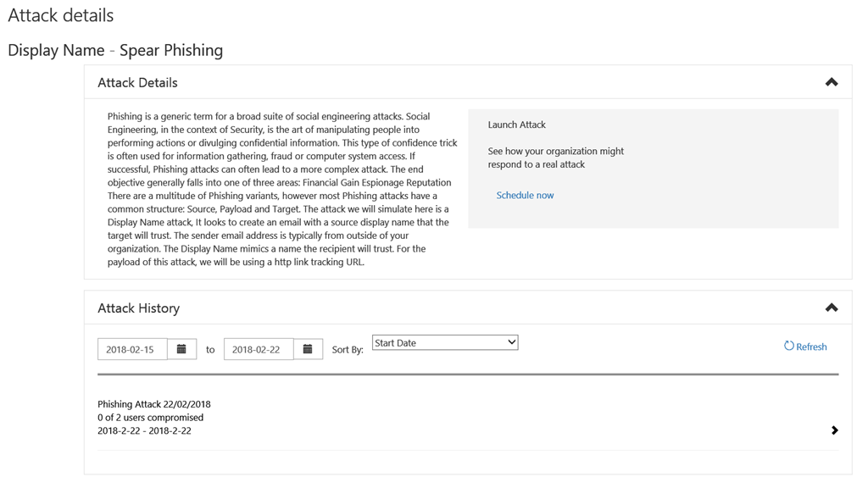The height and width of the screenshot is (488, 868).
Task: Open the Phishing Attack 22/02/2018 history entry
Action: [154, 404]
